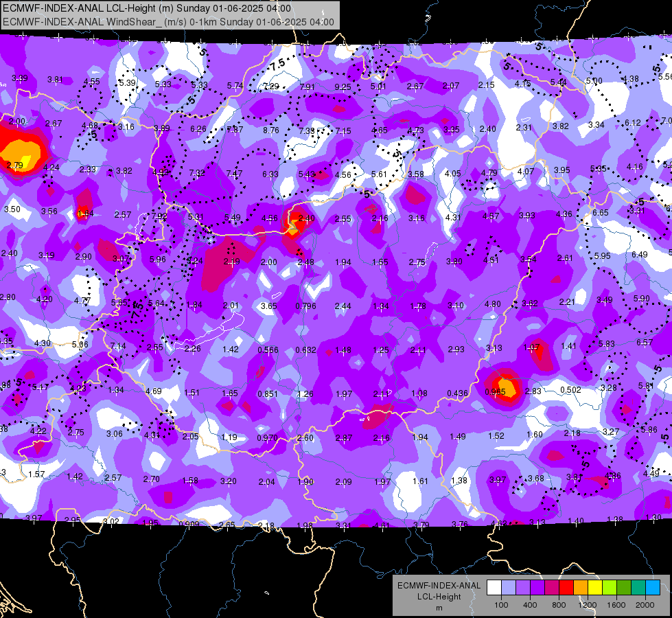Click the '1600' legend tick label

click(616, 605)
